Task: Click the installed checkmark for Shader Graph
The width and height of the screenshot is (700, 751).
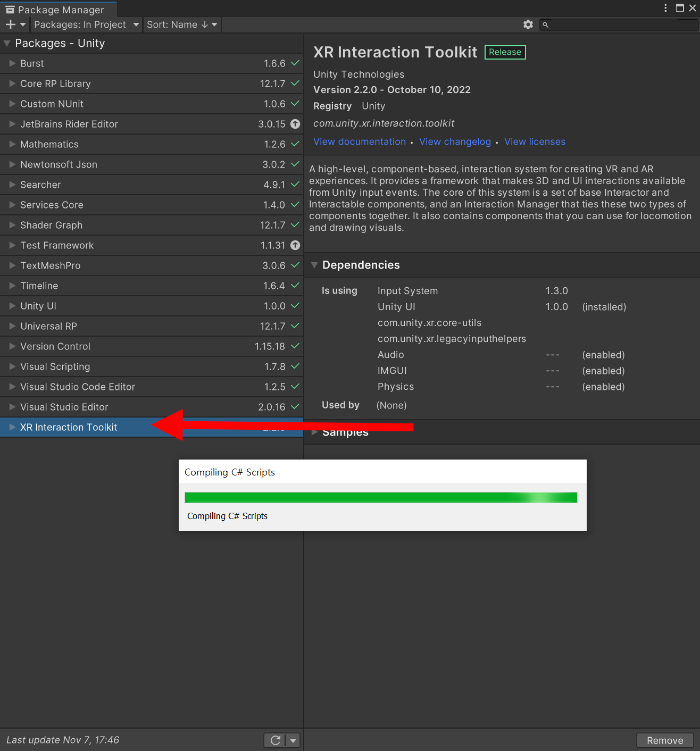Action: click(295, 225)
